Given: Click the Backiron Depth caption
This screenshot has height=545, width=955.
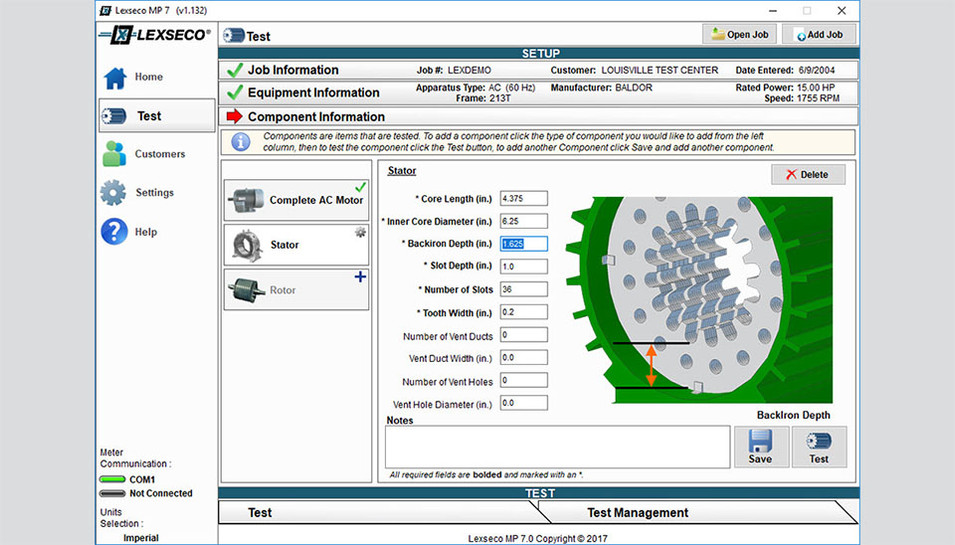Looking at the screenshot, I should pos(793,415).
